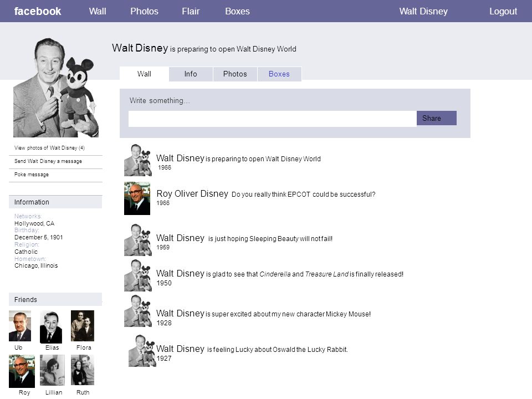Click the avatar next to the Mickey Mouse post
This screenshot has height=399, width=532.
138,311
